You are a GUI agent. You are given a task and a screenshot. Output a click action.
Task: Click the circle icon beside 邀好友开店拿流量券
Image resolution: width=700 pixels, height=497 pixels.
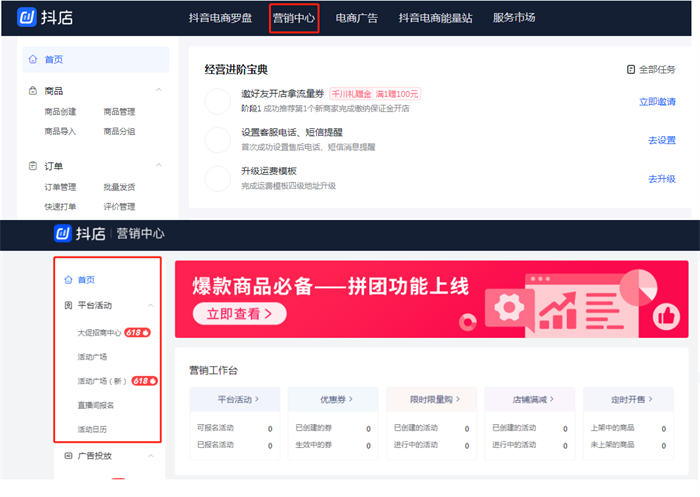pyautogui.click(x=217, y=101)
